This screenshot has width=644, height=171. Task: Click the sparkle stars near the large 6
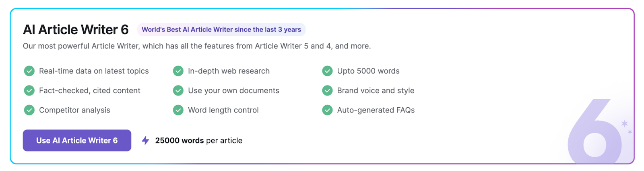click(626, 125)
